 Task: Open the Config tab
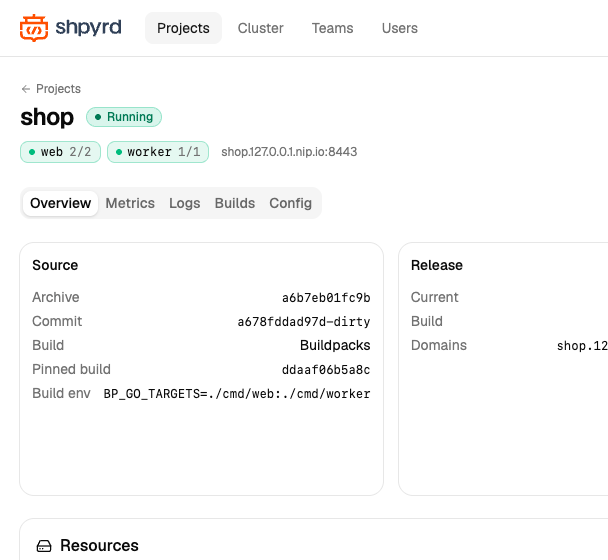290,203
